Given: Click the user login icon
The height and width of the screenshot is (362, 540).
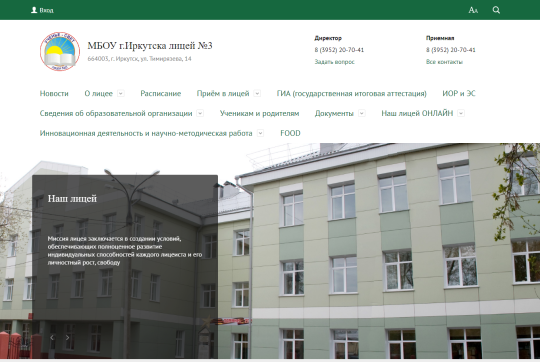Looking at the screenshot, I should [x=34, y=10].
